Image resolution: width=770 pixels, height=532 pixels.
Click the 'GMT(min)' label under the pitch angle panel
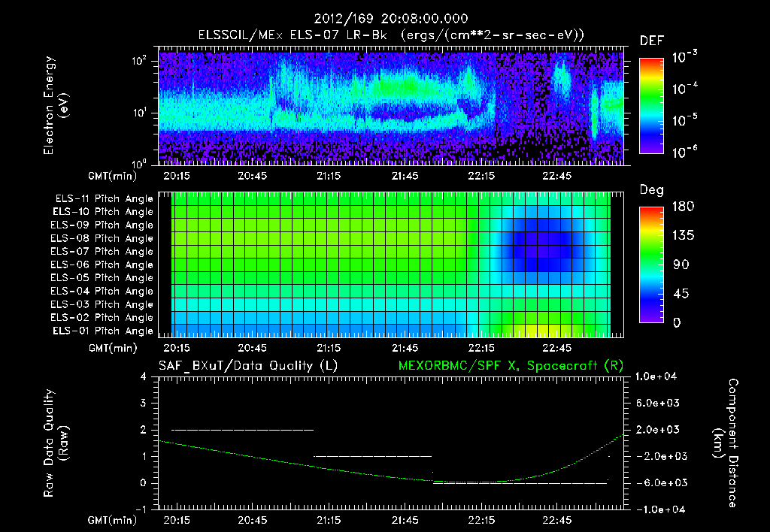pos(113,348)
